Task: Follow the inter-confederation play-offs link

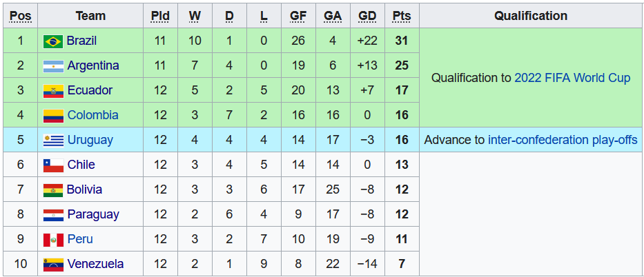Action: [563, 140]
